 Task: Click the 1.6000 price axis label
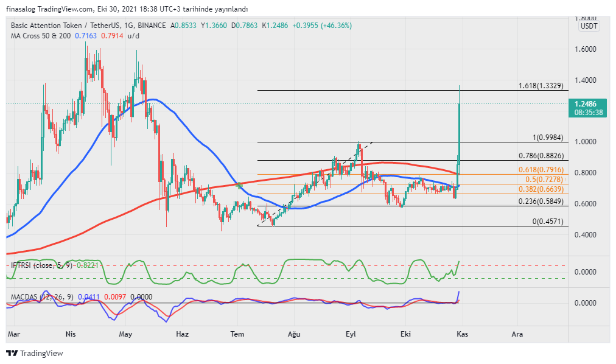coord(586,49)
